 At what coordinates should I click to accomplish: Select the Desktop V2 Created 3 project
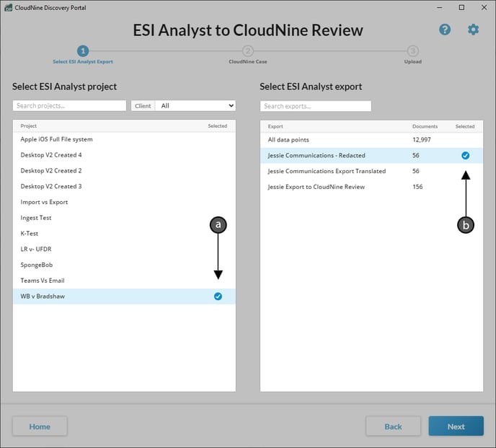click(x=124, y=186)
